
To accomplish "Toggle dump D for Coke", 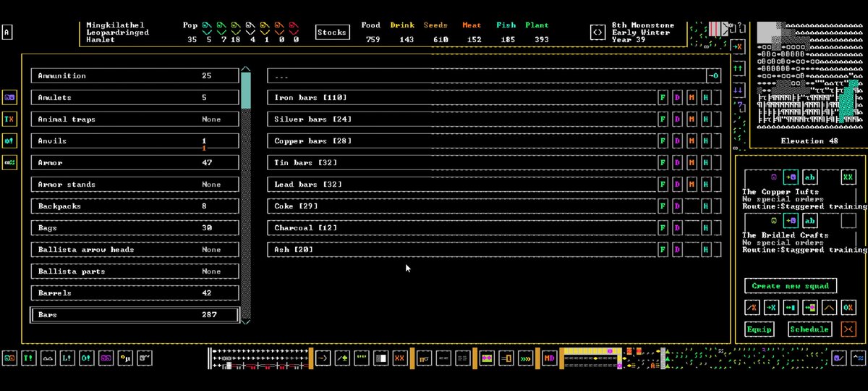I will (678, 206).
